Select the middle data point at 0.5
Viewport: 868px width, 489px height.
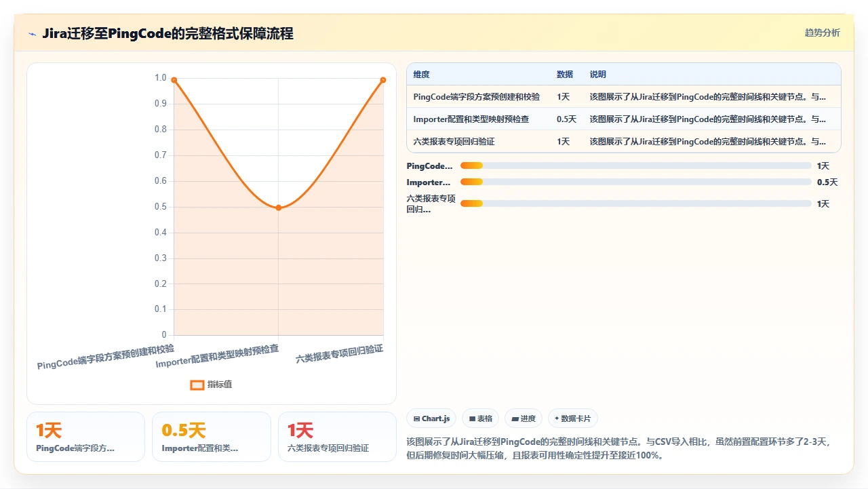coord(279,208)
